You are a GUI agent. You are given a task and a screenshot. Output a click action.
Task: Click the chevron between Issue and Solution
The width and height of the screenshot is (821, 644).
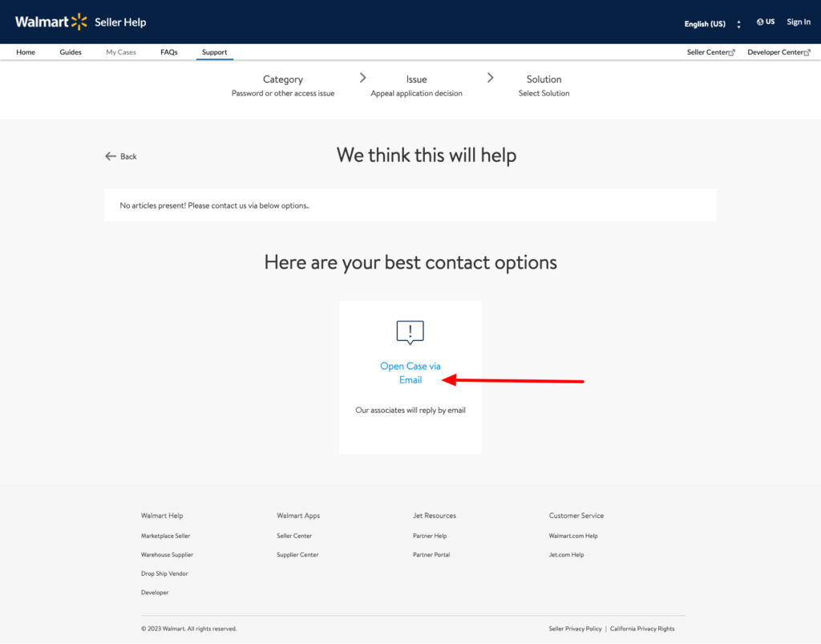coord(490,79)
